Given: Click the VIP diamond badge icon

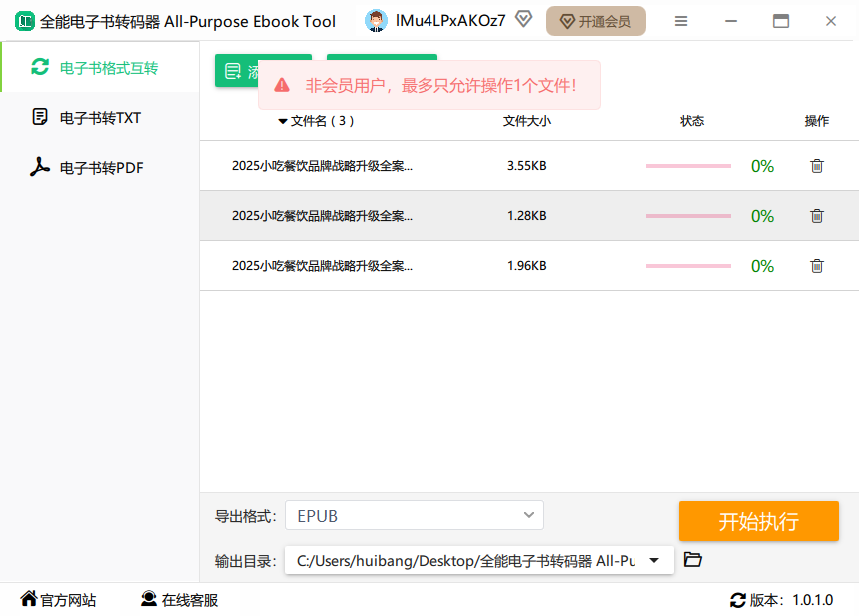Looking at the screenshot, I should click(x=523, y=20).
